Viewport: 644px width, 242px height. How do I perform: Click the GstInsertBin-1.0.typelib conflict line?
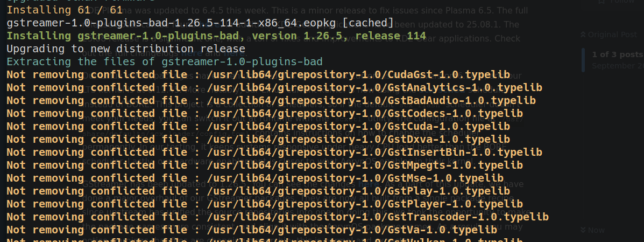pyautogui.click(x=274, y=153)
